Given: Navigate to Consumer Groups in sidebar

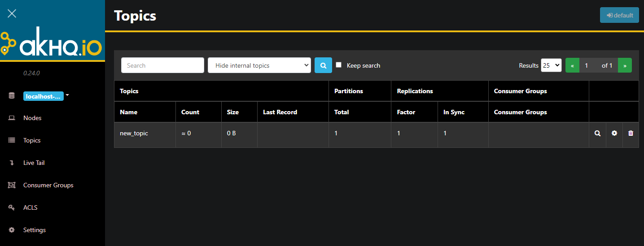Looking at the screenshot, I should tap(48, 186).
